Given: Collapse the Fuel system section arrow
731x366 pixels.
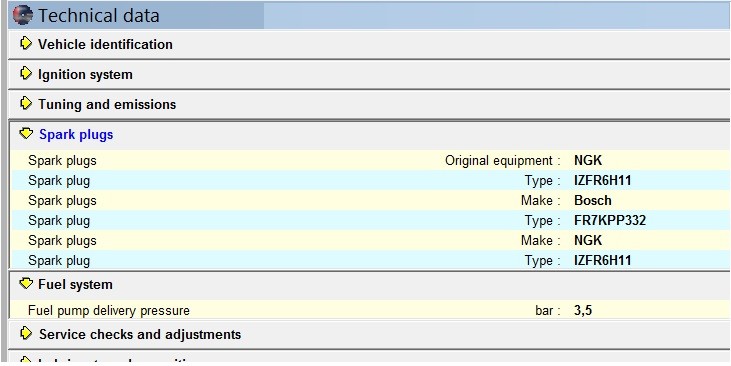Looking at the screenshot, I should [x=26, y=283].
